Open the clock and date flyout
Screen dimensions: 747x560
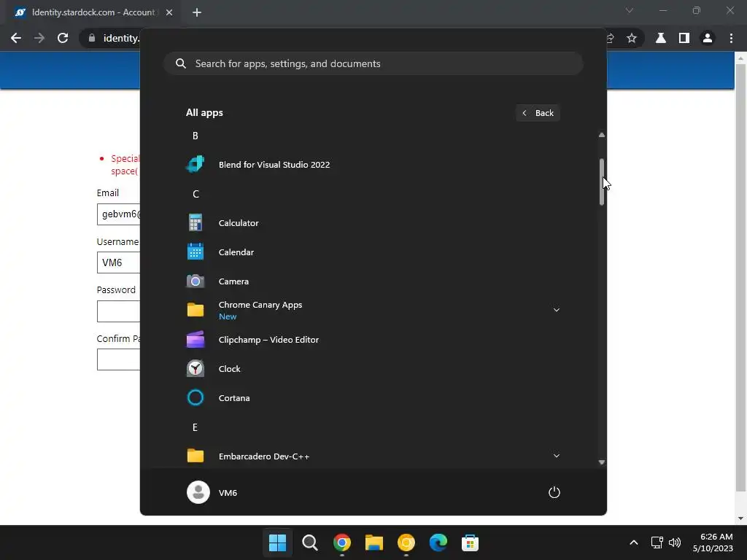point(713,542)
